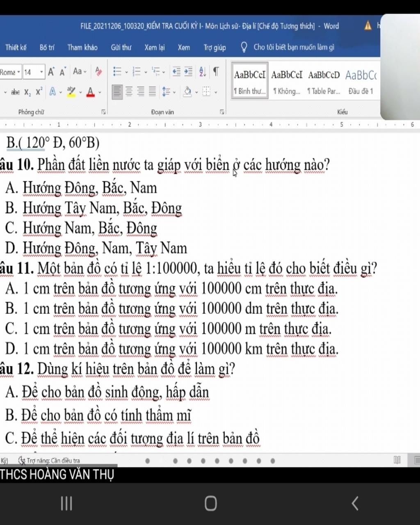Expand Đoạn văn dialog launcher
The height and width of the screenshot is (525, 420).
pyautogui.click(x=222, y=112)
